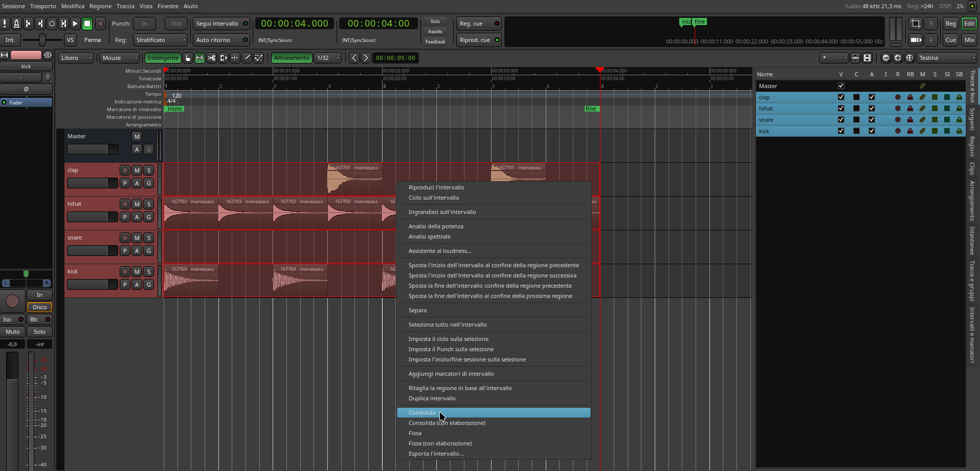Image resolution: width=980 pixels, height=471 pixels.
Task: Open the Testina zoom focus dropdown
Action: tap(946, 58)
